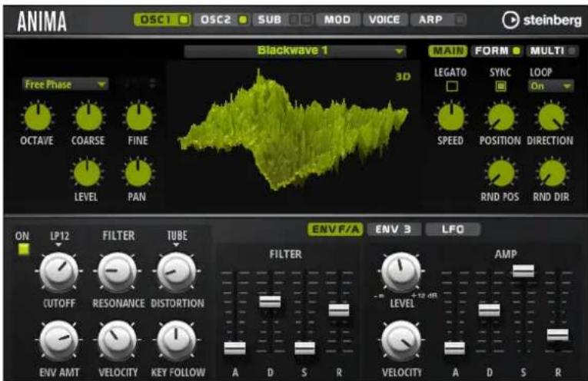Click the Key Follow knob
Screen dimensions: 588x381
pos(176,340)
